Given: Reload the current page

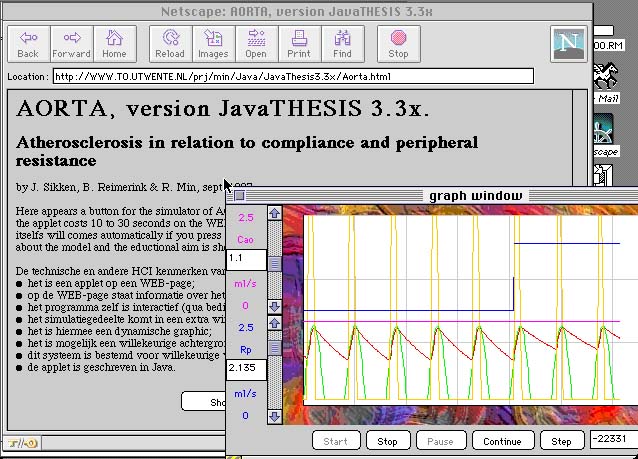Looking at the screenshot, I should [170, 44].
